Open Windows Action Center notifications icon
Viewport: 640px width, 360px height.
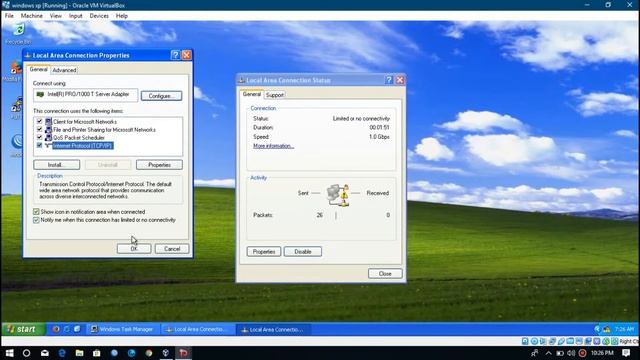click(626, 353)
